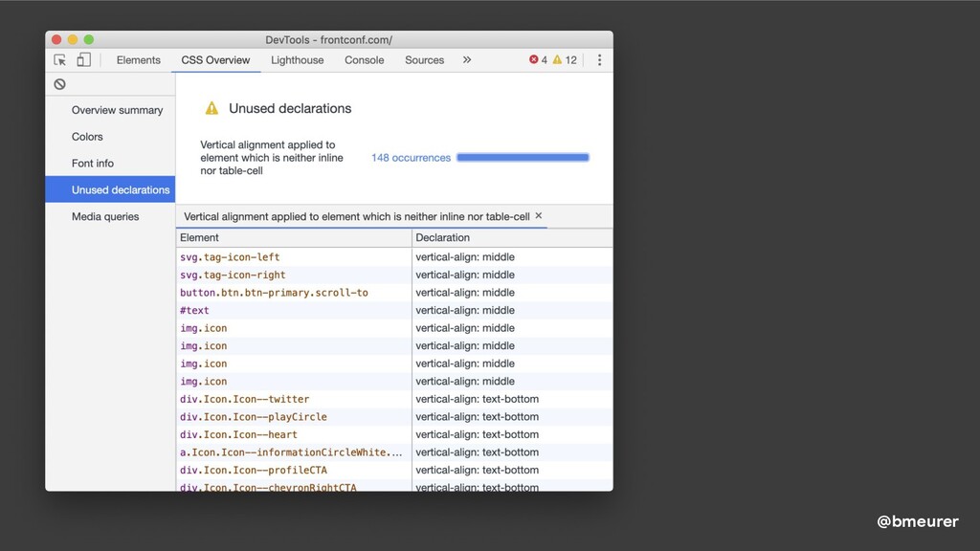Click the red error count icon

coord(534,60)
